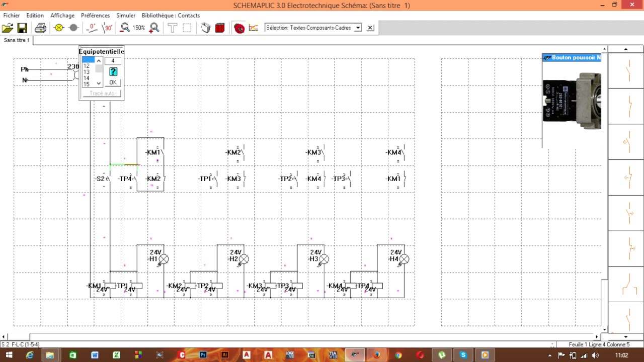Viewport: 644px width, 362px height.
Task: Select the Text (T) insertion tool
Action: point(173,28)
